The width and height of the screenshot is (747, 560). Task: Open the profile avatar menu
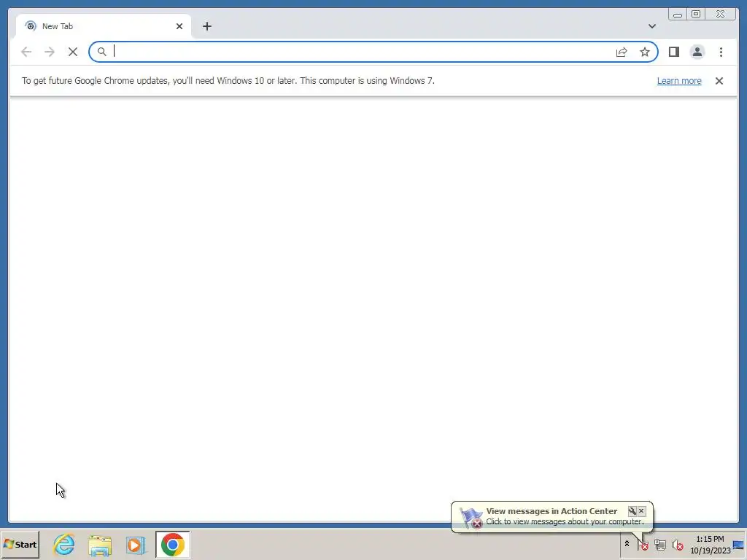coord(697,52)
